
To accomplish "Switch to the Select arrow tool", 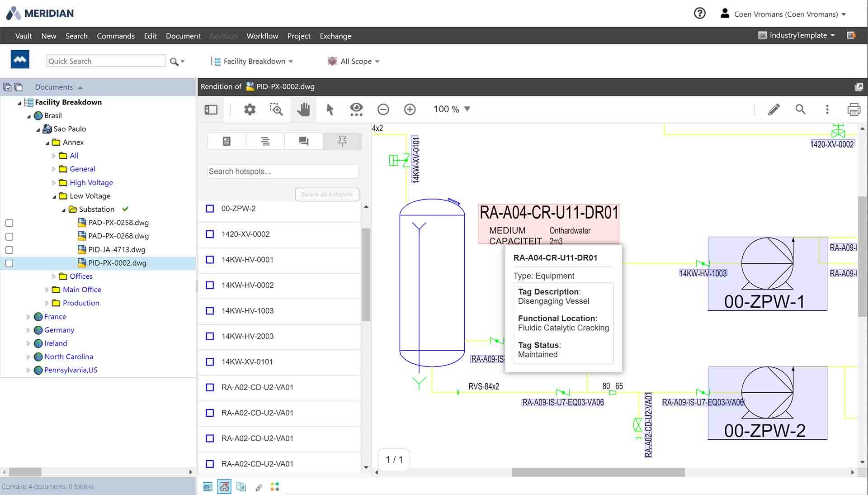I will 330,109.
